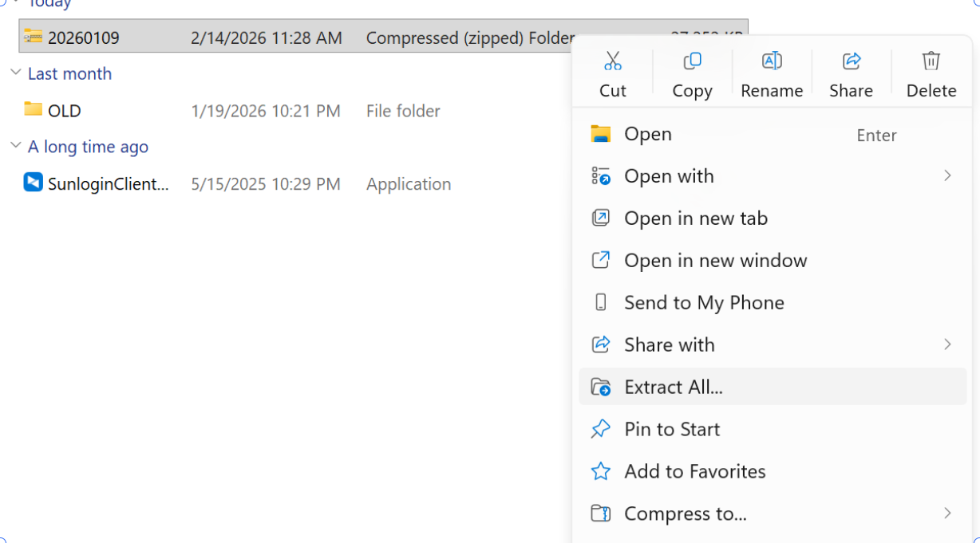Click the OLD folder modified date

pos(266,111)
